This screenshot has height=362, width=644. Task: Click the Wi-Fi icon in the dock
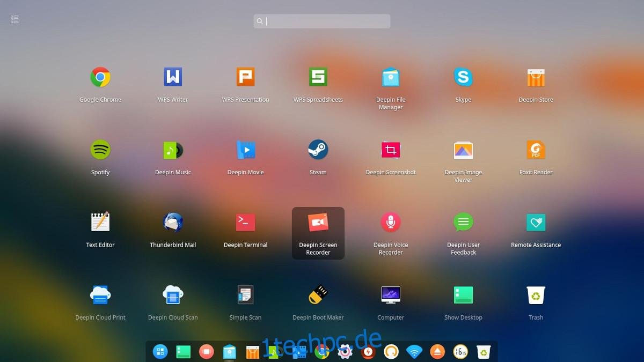click(x=414, y=352)
